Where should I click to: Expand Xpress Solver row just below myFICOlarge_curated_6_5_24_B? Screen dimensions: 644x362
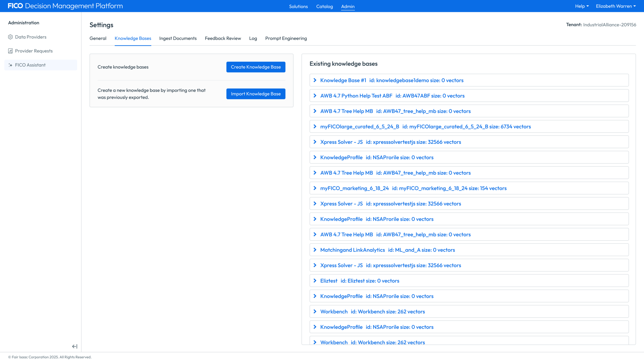point(469,142)
